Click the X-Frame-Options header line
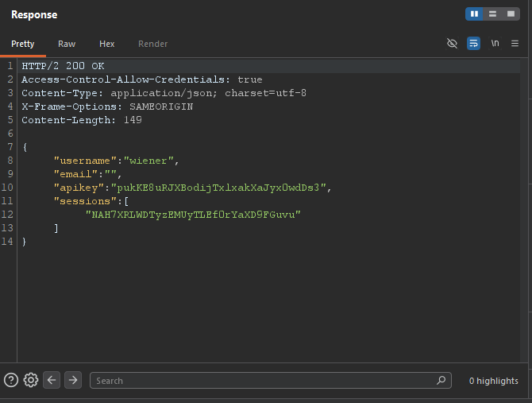Viewport: 532px width, 403px height. [107, 107]
